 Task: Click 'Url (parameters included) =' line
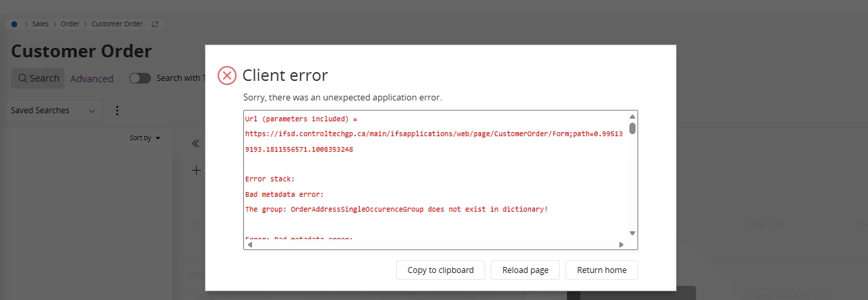tap(301, 119)
